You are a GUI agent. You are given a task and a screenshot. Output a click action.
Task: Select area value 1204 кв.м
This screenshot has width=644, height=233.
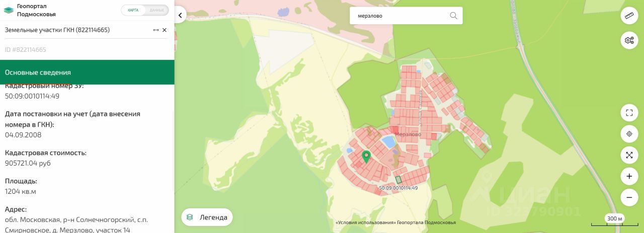pyautogui.click(x=21, y=192)
